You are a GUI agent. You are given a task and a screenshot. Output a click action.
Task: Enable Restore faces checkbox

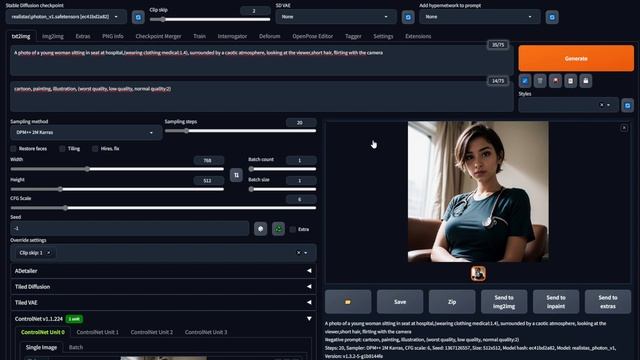[x=13, y=149]
